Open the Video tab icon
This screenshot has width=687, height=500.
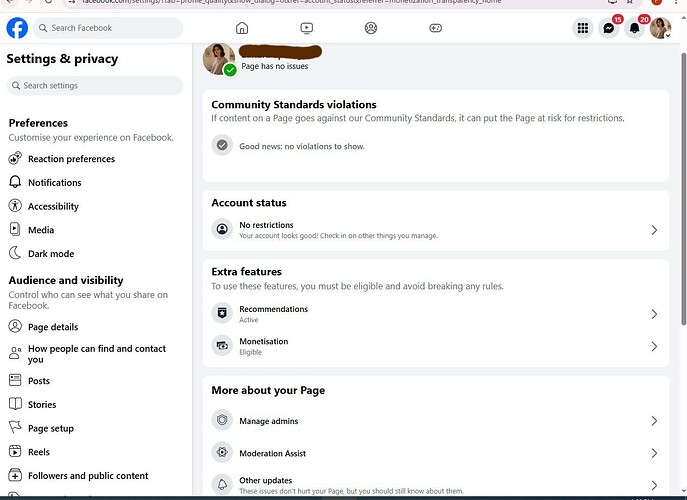pos(307,28)
